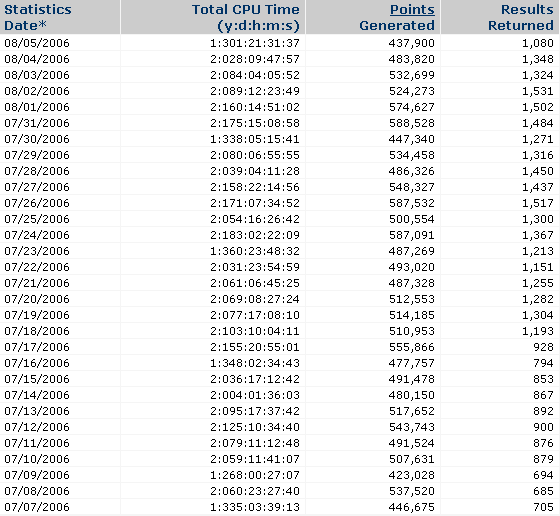
Task: Select the 08/05/2006 date cell
Action: 37,43
